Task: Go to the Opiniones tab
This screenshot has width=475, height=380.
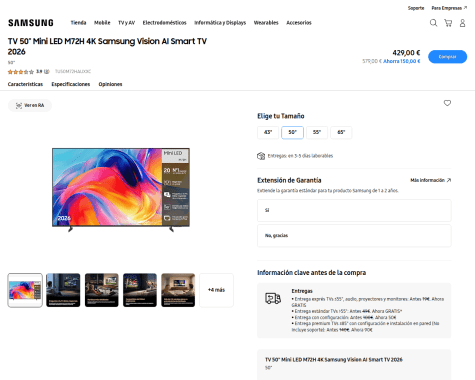Action: [110, 84]
